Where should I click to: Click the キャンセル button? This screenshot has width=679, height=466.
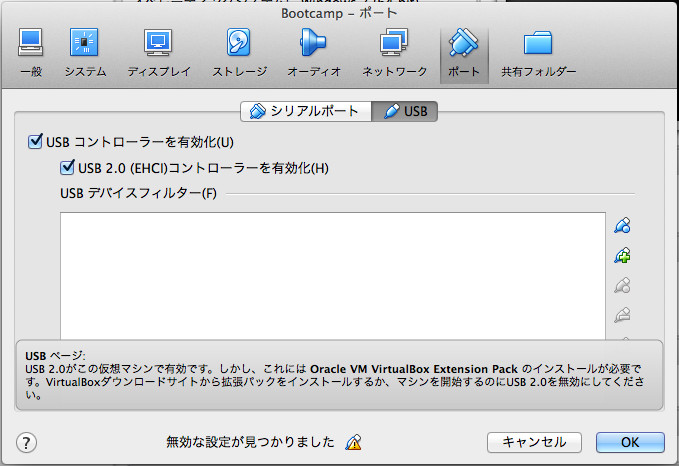pos(534,442)
